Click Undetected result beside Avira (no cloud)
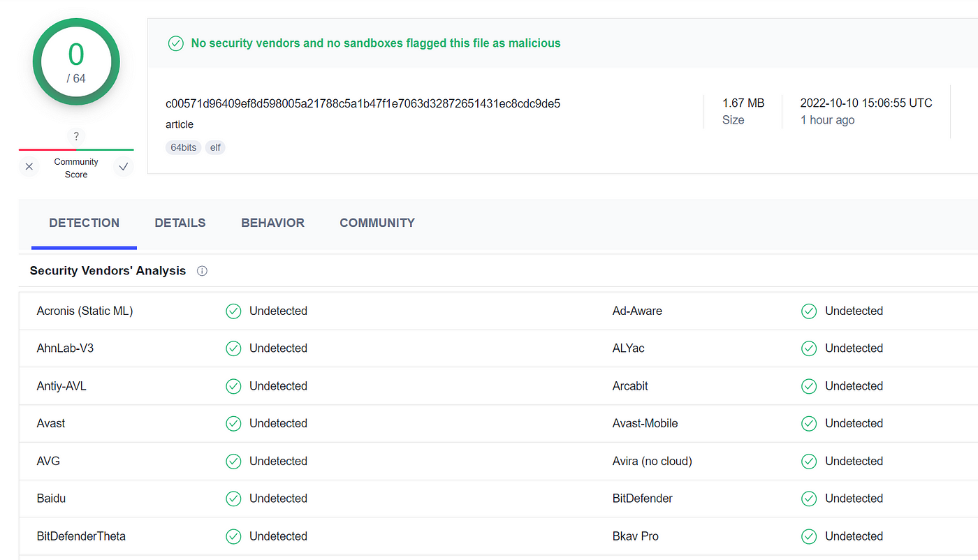 (x=854, y=462)
